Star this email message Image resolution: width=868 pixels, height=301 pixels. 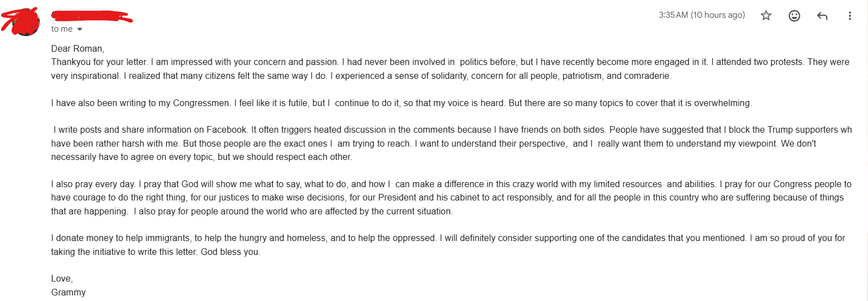click(x=766, y=16)
